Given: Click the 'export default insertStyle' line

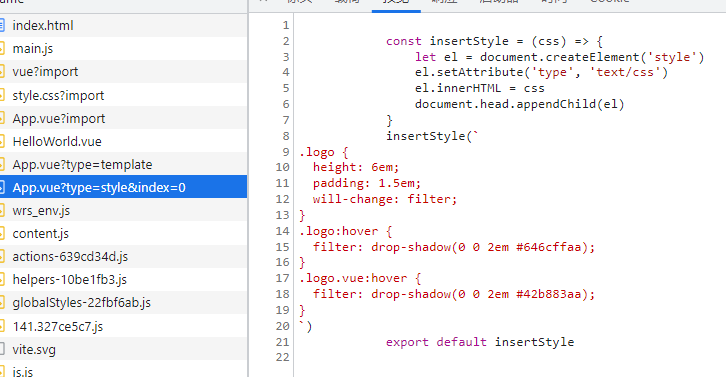Looking at the screenshot, I should [x=480, y=342].
